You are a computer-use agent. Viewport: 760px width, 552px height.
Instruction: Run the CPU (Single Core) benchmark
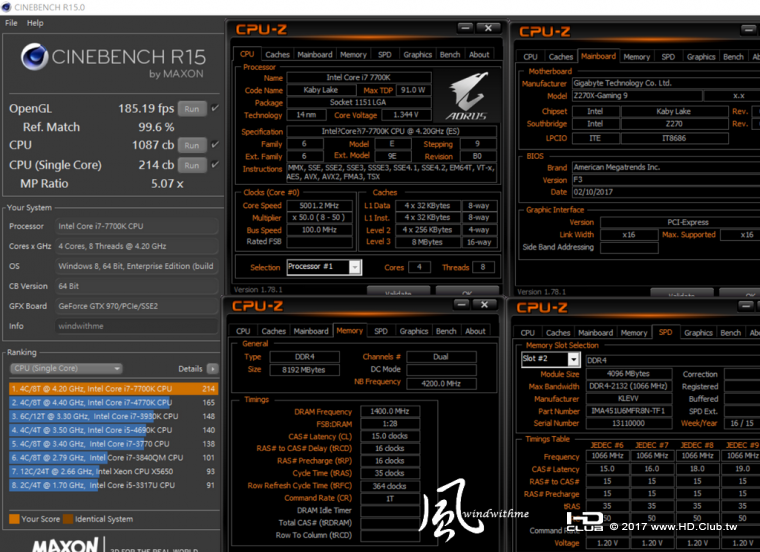pyautogui.click(x=192, y=165)
